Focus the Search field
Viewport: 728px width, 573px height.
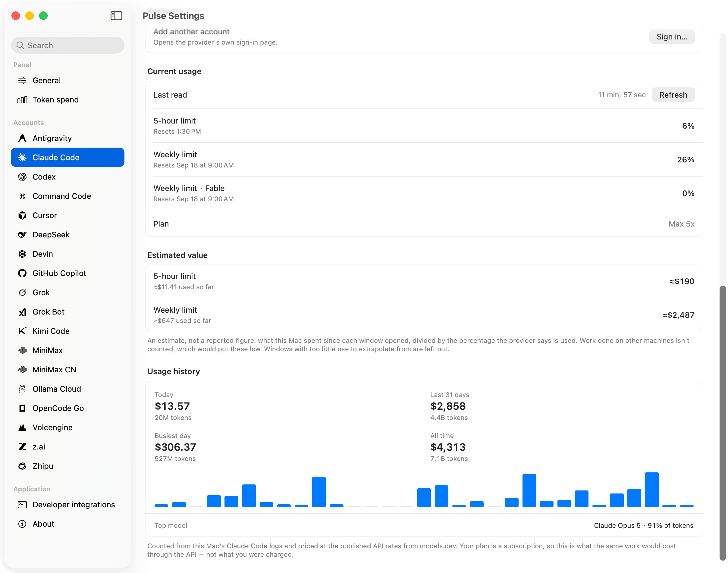[67, 45]
